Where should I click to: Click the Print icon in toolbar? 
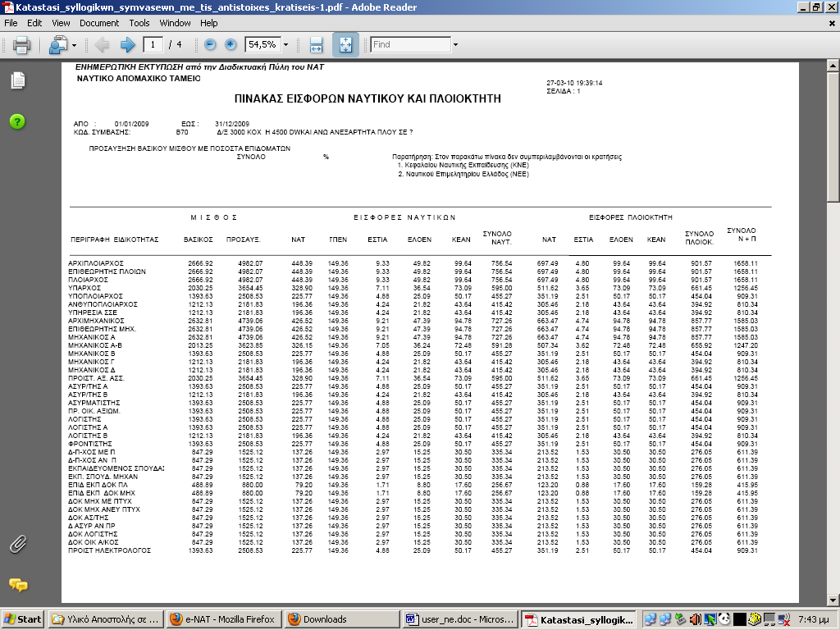point(21,44)
